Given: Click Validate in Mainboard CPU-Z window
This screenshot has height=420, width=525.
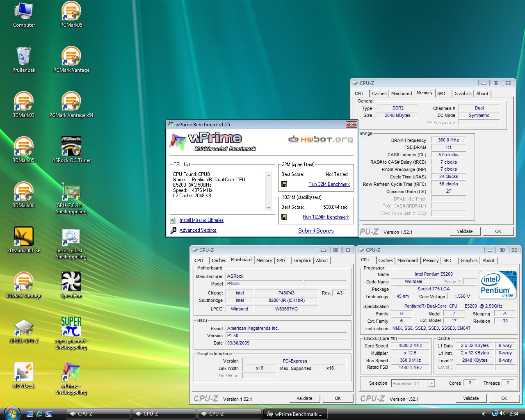Looking at the screenshot, I should coord(304,398).
